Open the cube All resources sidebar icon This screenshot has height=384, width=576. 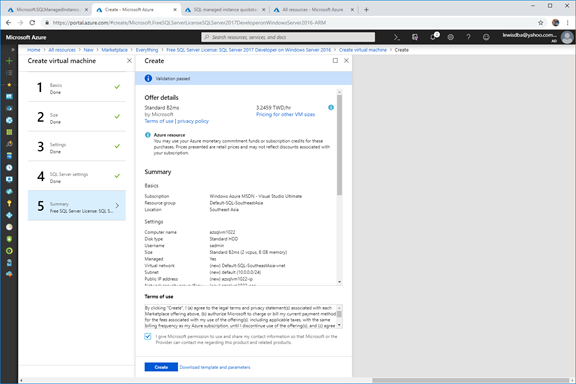coord(9,108)
